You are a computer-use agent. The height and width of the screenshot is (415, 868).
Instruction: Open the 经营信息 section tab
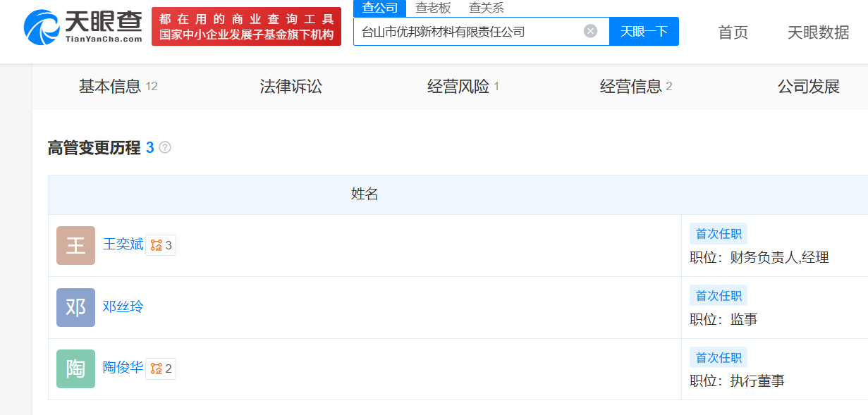coord(636,87)
